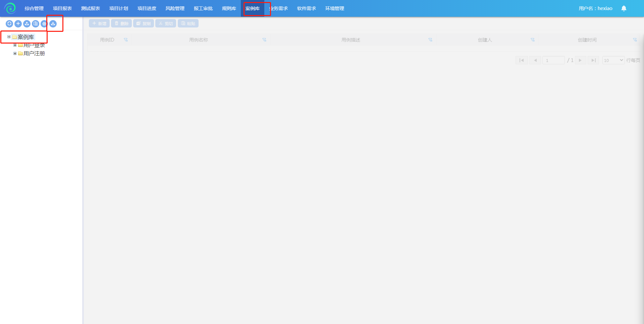Click the upload icon above the tree

(27, 24)
